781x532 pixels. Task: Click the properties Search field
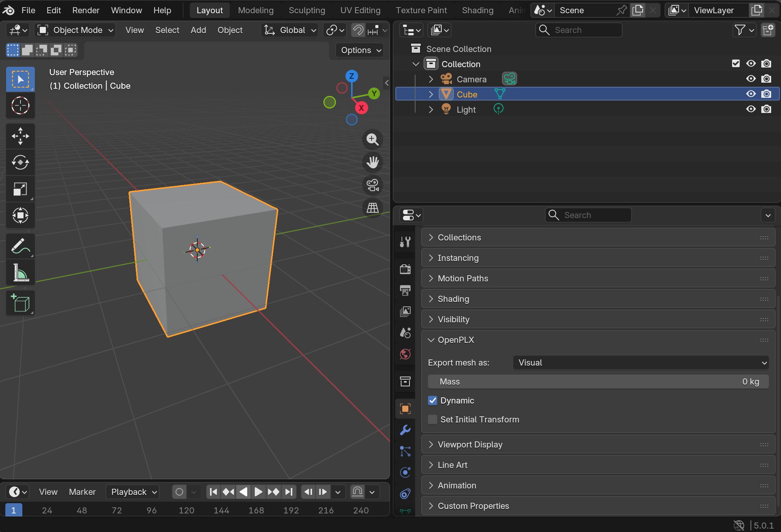point(588,215)
